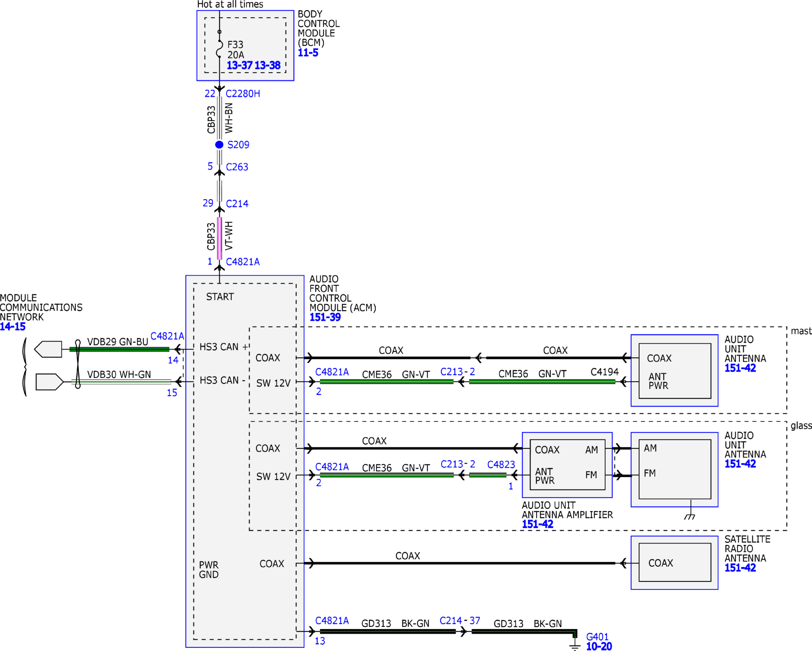Viewport: 812px width, 651px height.
Task: Select C4821A label above HS3 CAN + wire
Action: click(167, 336)
